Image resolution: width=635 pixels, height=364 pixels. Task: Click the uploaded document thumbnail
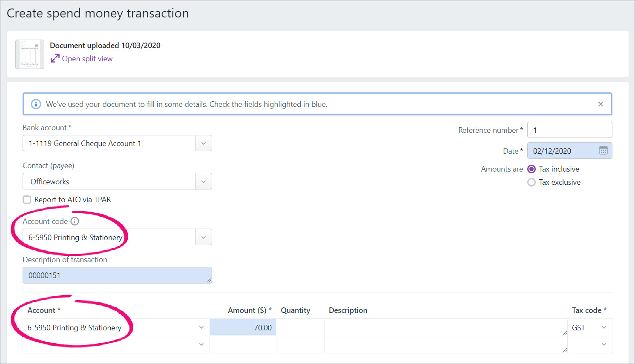(x=29, y=54)
